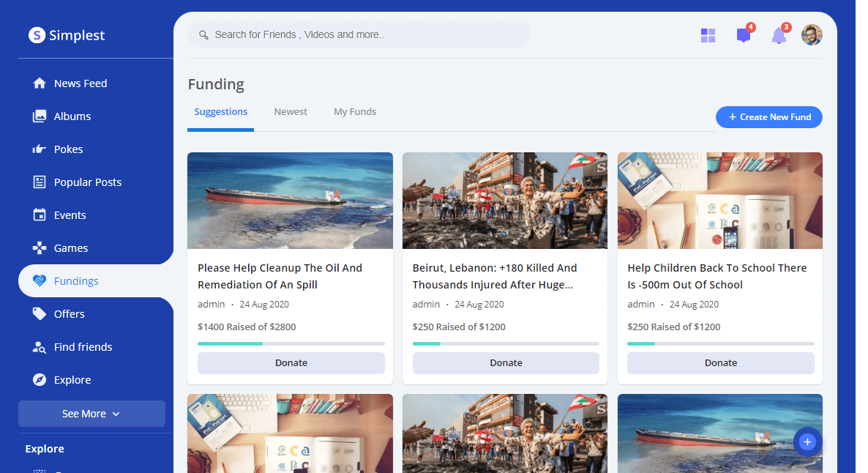Viewport: 868px width, 473px height.
Task: Show notifications via the bell icon
Action: click(x=779, y=36)
